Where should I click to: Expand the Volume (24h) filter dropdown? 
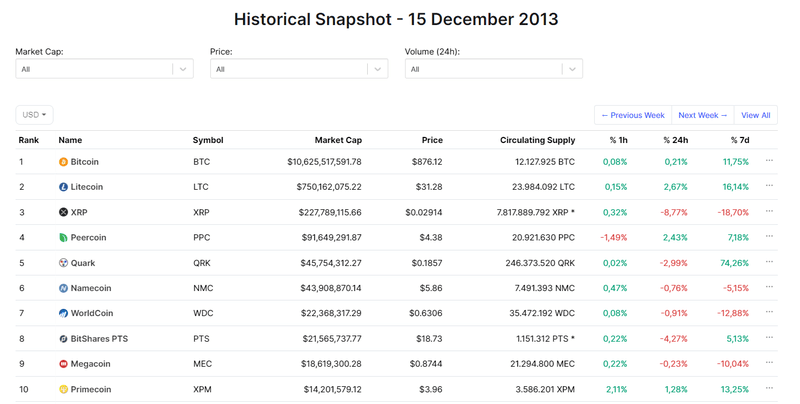571,69
